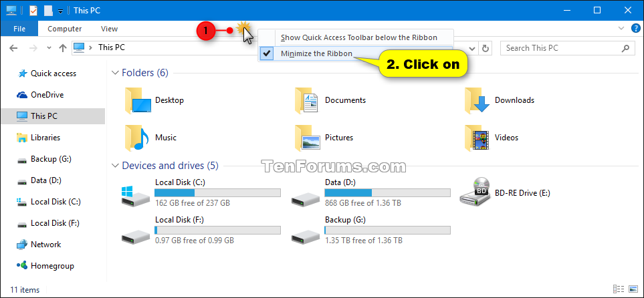This screenshot has width=644, height=298.
Task: Select the Pictures folder icon
Action: point(307,138)
